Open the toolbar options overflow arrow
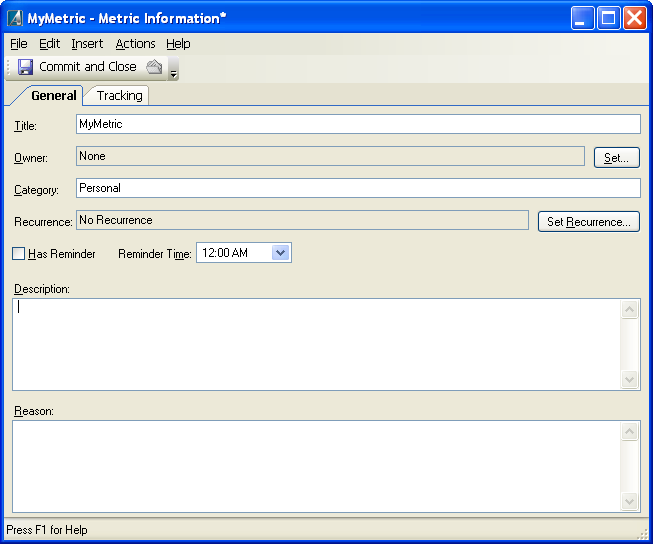Screen dimensions: 653x544 174,69
